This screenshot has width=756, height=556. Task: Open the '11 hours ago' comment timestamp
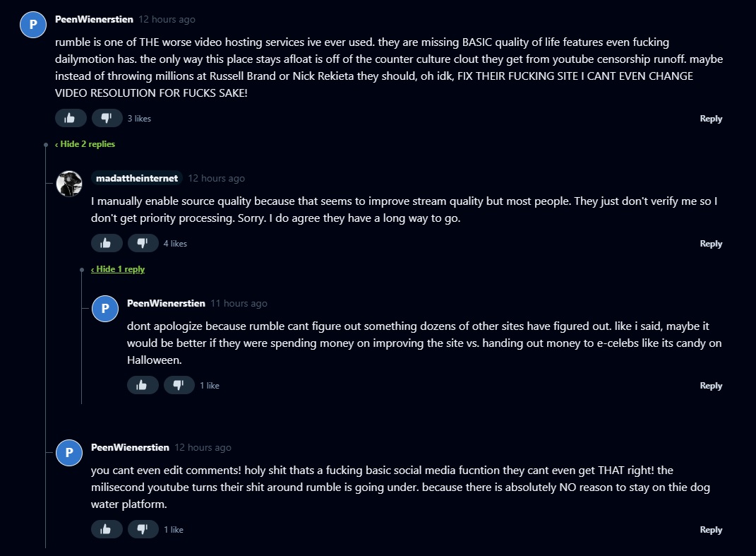(x=239, y=303)
